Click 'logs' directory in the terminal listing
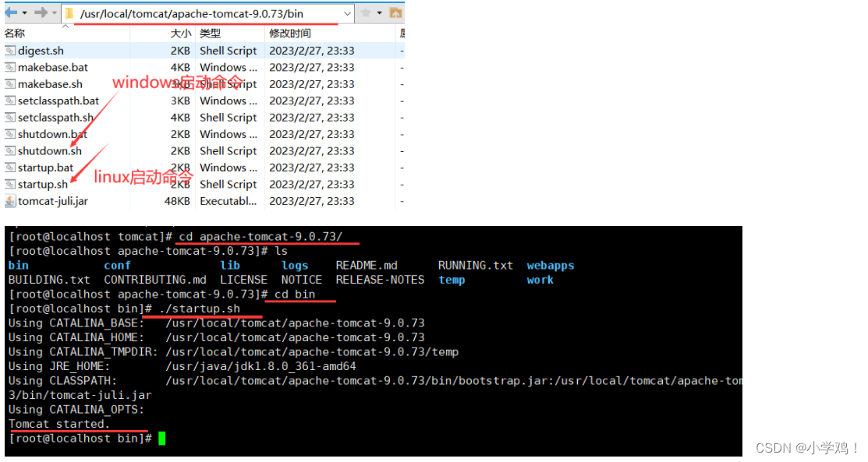This screenshot has width=868, height=462. coord(295,266)
